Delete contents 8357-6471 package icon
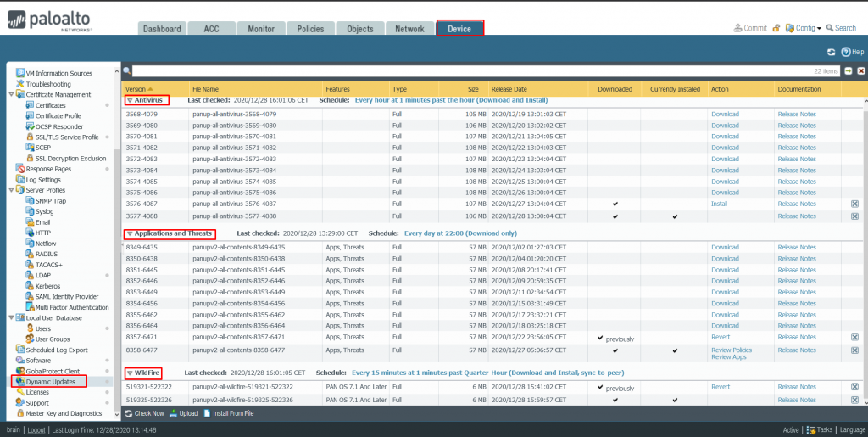 [854, 337]
